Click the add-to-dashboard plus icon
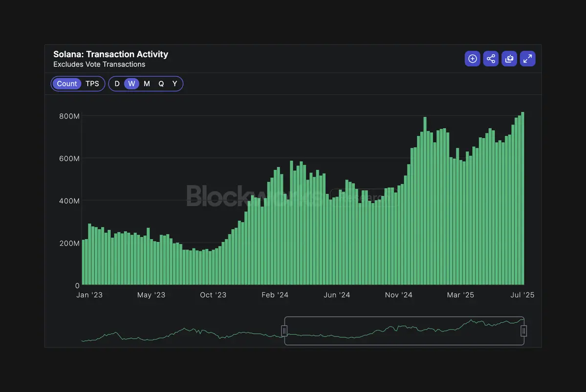The image size is (586, 392). 473,59
